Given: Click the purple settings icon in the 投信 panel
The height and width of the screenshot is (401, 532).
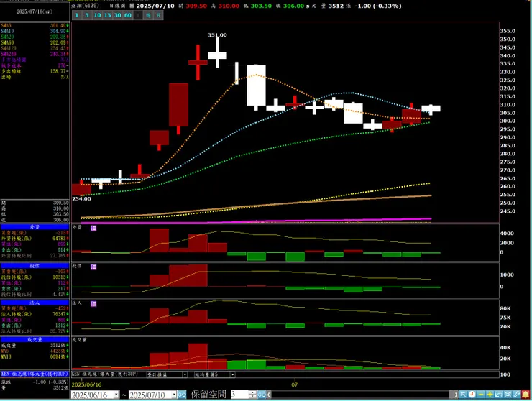Looking at the screenshot, I should 93,267.
